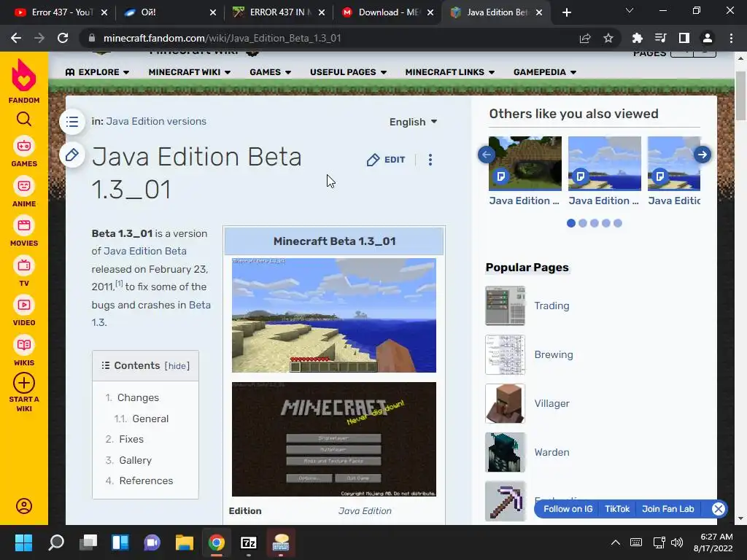
Task: Show previous items in carousel left arrow
Action: tap(487, 155)
